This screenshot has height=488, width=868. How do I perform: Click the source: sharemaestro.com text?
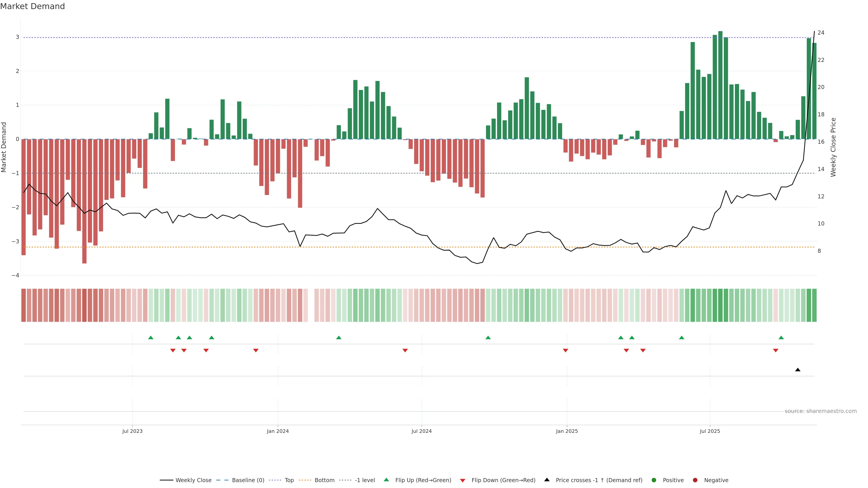click(821, 411)
